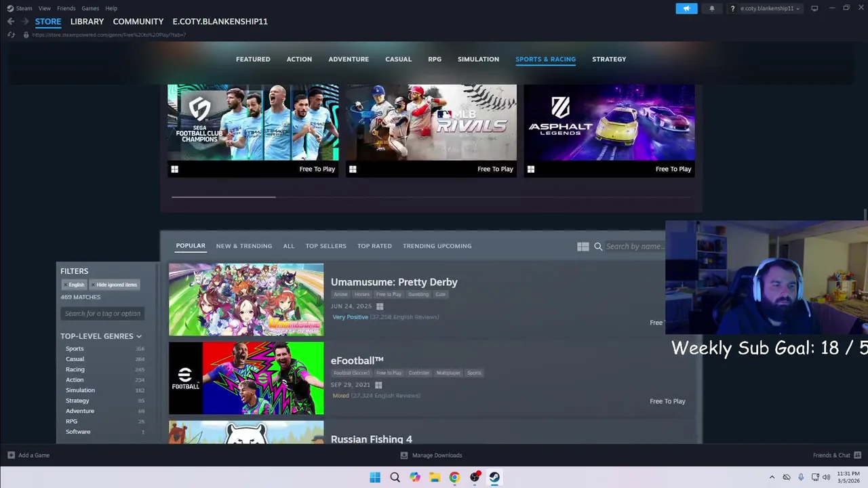Viewport: 868px width, 488px height.
Task: Reload the store page
Action: click(x=11, y=35)
